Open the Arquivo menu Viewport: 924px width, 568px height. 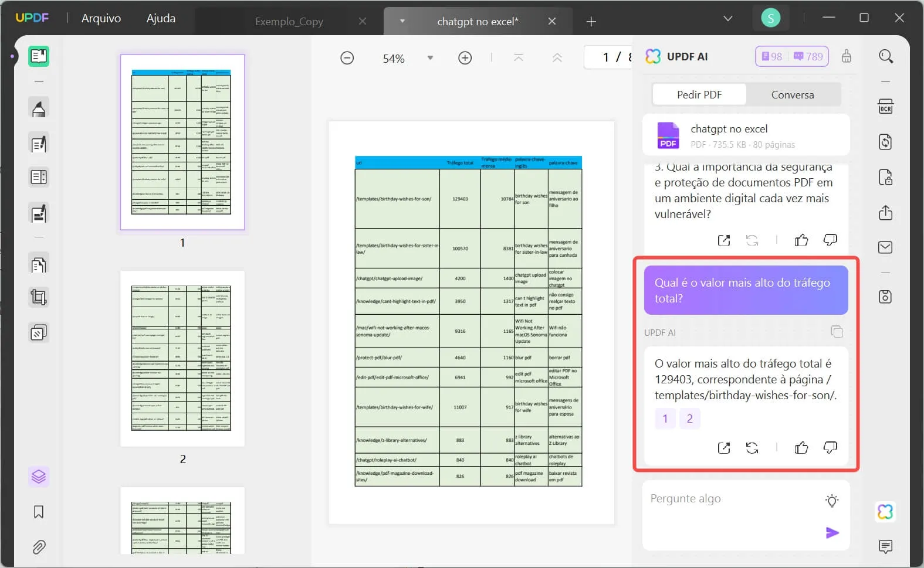[x=101, y=18]
